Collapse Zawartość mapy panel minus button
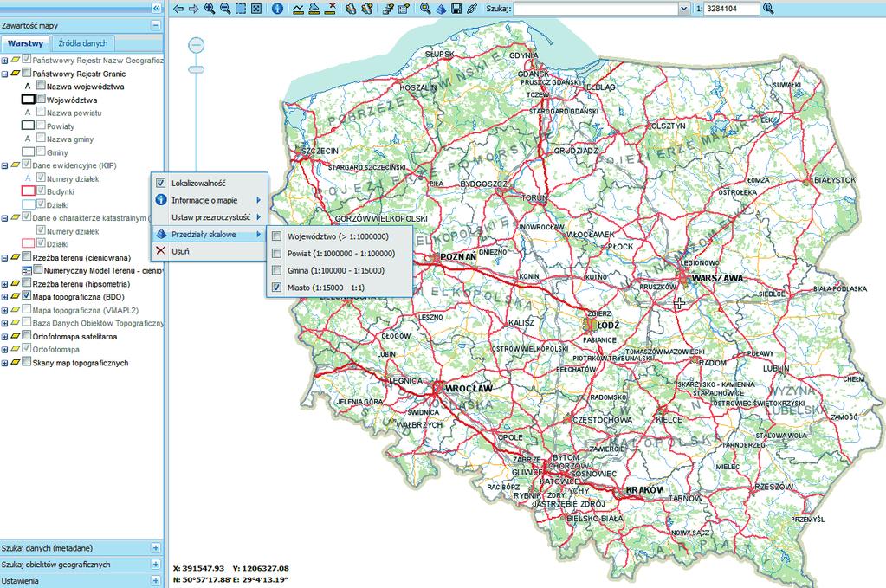Screen dimensions: 886x588 (x=156, y=25)
